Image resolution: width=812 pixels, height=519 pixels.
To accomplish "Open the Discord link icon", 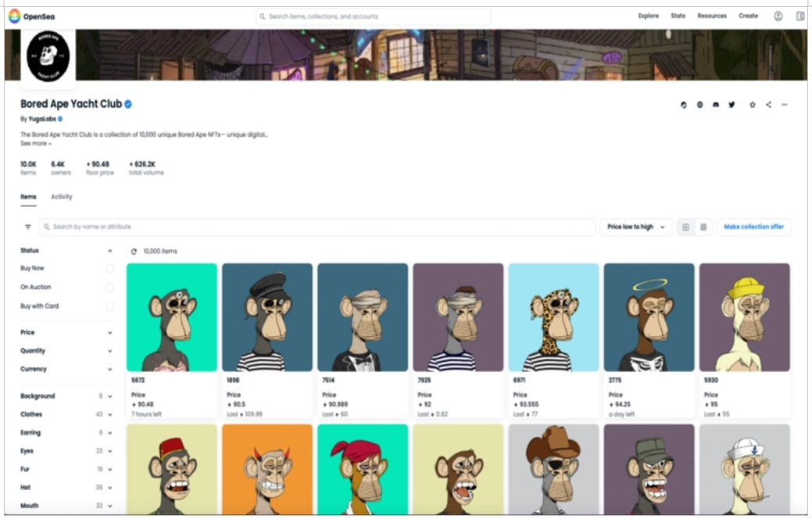I will [716, 105].
